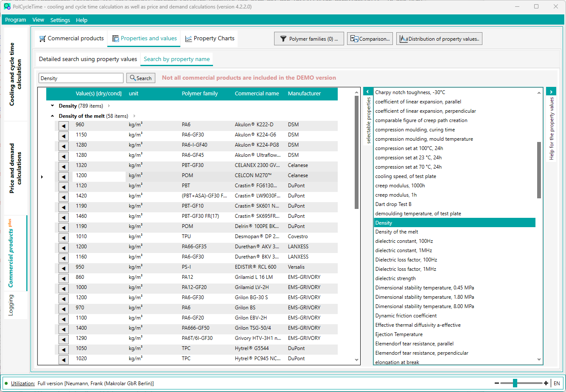Click the arrow icon for Grilon BS row
566x392 pixels.
point(64,309)
